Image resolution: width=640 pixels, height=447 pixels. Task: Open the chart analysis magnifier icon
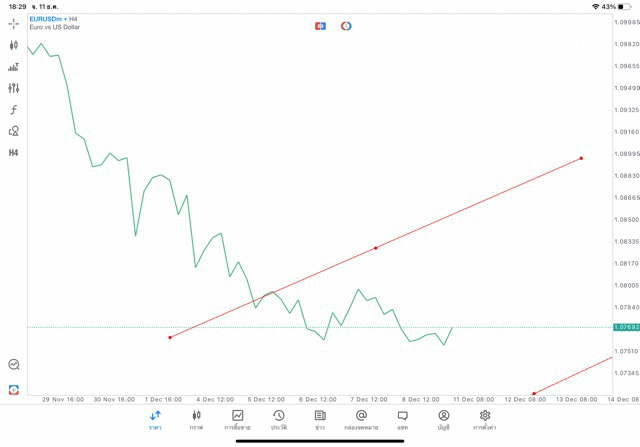point(14,365)
